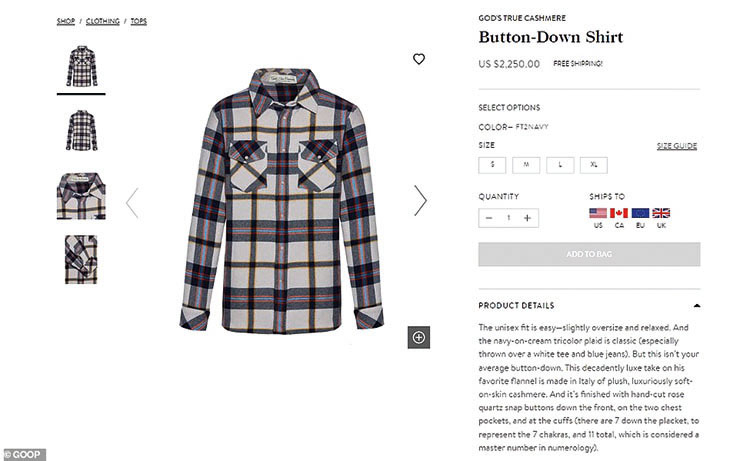
Task: Select size M option
Action: point(526,165)
